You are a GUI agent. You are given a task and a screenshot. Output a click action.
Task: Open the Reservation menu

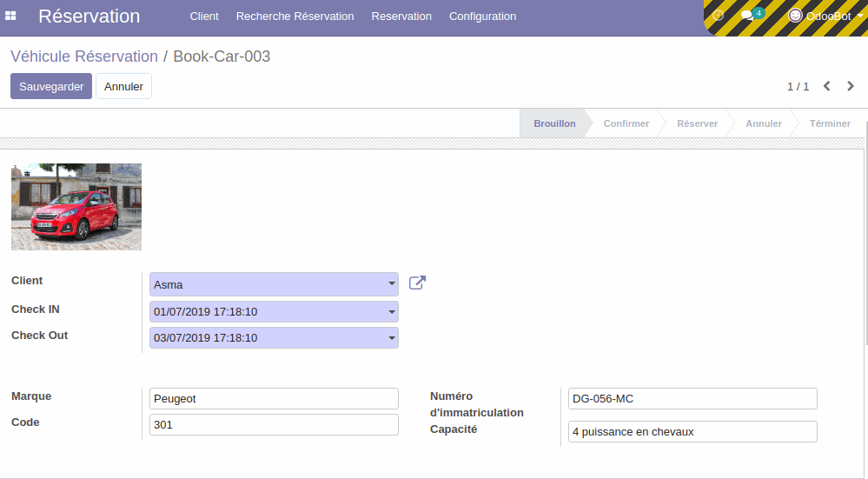[401, 17]
